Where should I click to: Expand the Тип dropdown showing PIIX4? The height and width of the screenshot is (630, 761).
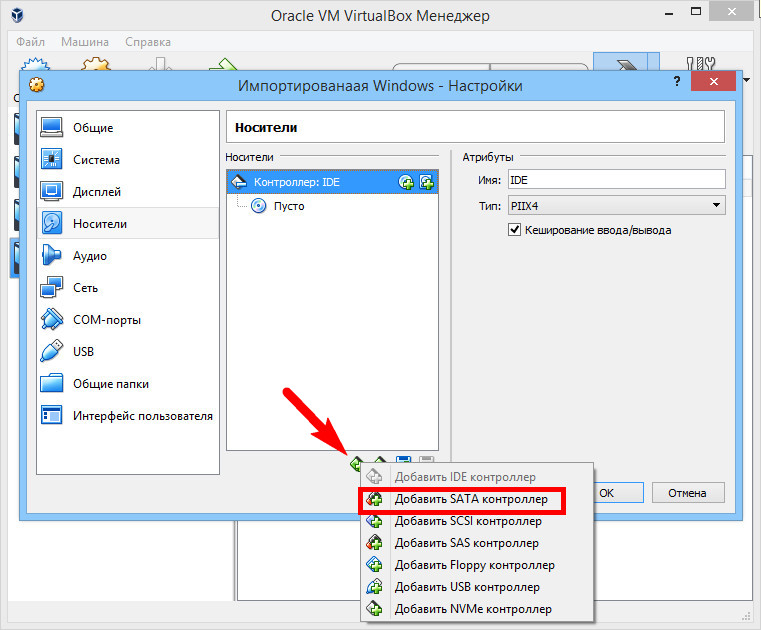point(616,205)
